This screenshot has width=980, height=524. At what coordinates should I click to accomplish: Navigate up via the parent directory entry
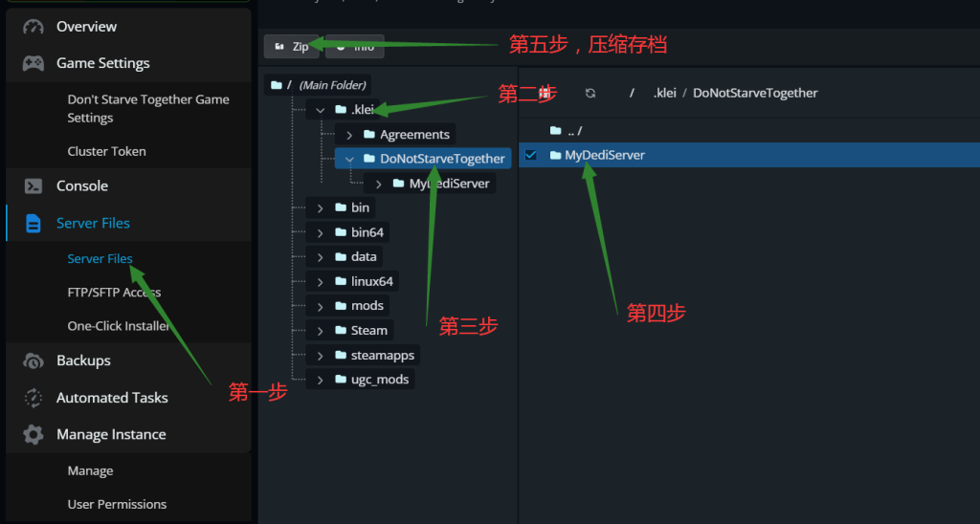pyautogui.click(x=573, y=130)
